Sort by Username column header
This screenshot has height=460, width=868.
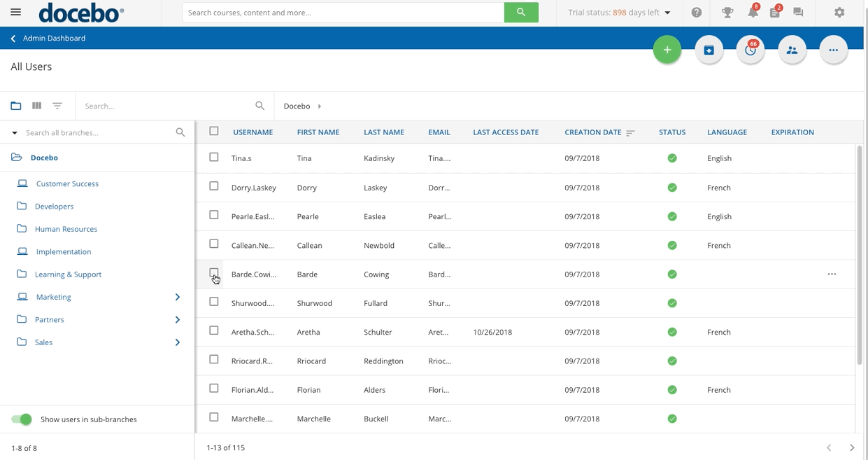point(252,132)
